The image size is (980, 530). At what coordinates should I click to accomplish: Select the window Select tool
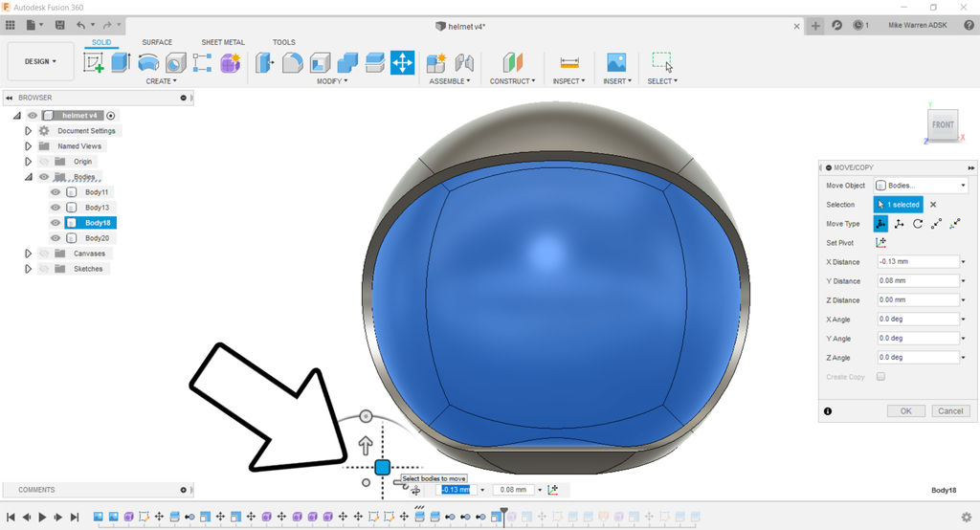pyautogui.click(x=662, y=62)
